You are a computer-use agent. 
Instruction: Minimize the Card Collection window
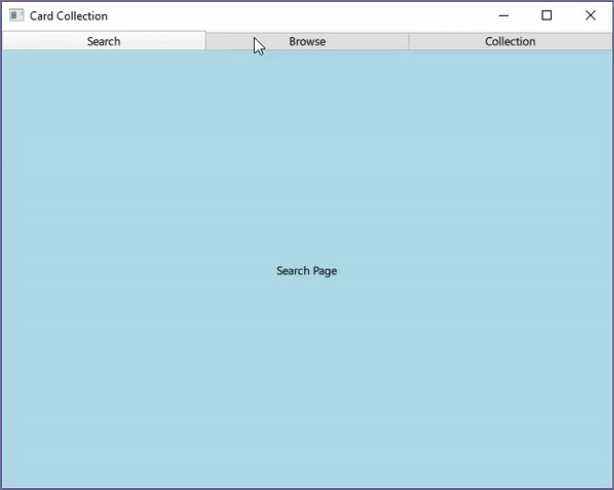click(x=504, y=16)
